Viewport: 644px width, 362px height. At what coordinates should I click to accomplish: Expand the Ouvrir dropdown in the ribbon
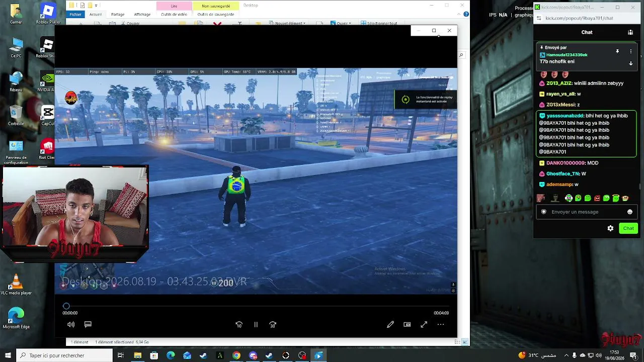point(341,23)
